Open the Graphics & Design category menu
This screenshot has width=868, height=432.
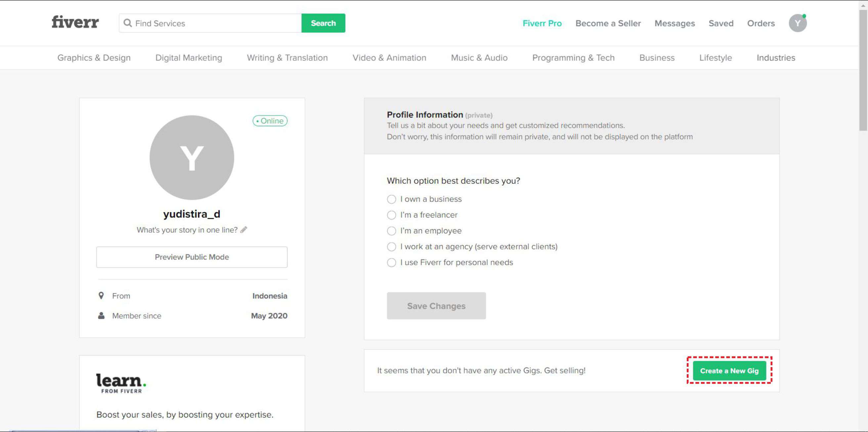pos(94,58)
